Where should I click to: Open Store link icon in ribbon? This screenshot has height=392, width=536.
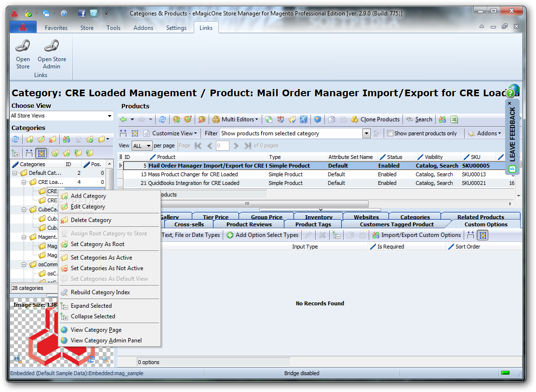pyautogui.click(x=23, y=45)
